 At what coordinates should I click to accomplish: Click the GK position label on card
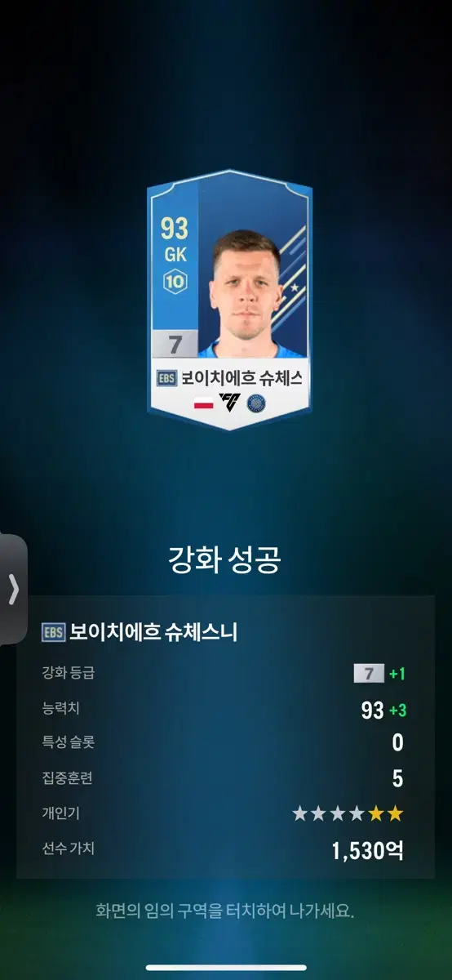click(175, 255)
